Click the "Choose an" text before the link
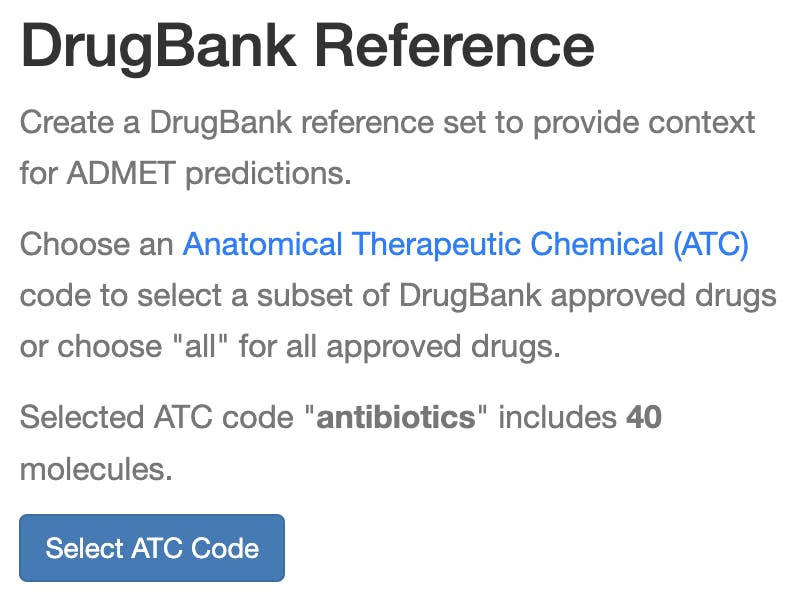Screen dimensions: 796x604 pyautogui.click(x=95, y=245)
